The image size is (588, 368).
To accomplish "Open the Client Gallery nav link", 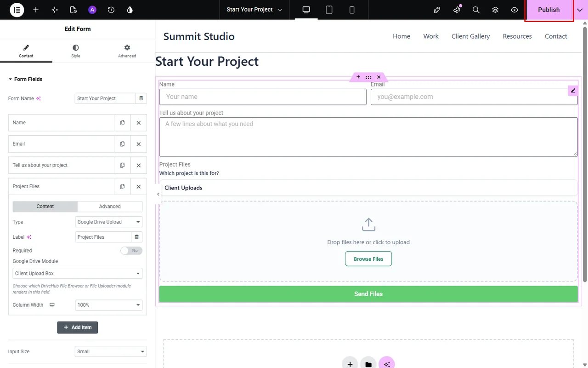I will 470,36.
